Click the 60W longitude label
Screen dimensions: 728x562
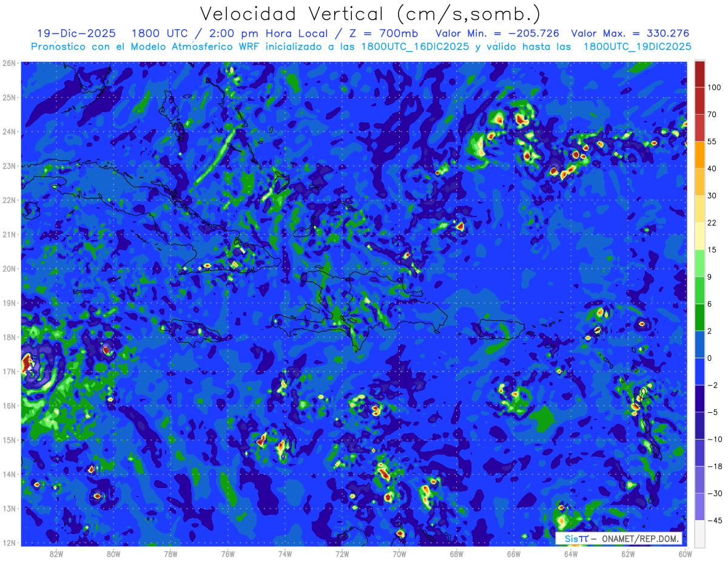(686, 554)
